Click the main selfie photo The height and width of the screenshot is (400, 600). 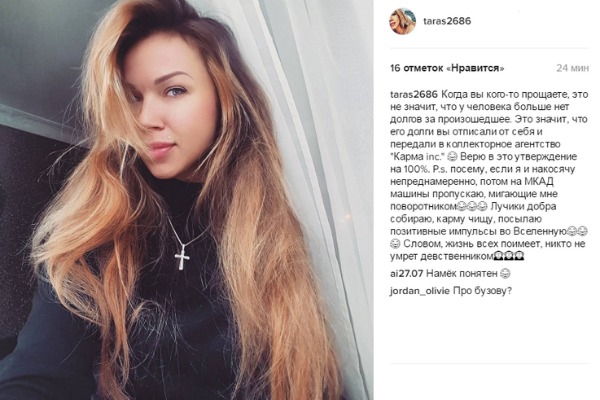click(x=187, y=200)
